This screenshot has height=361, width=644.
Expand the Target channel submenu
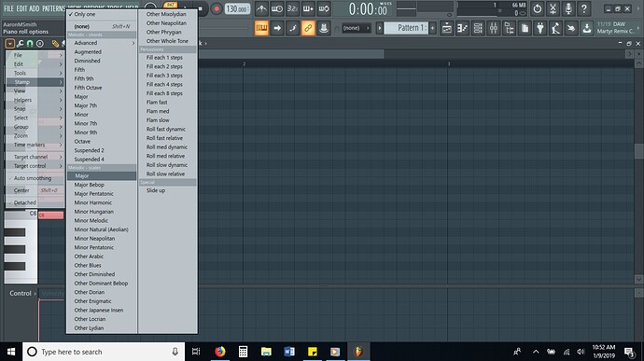[35, 157]
